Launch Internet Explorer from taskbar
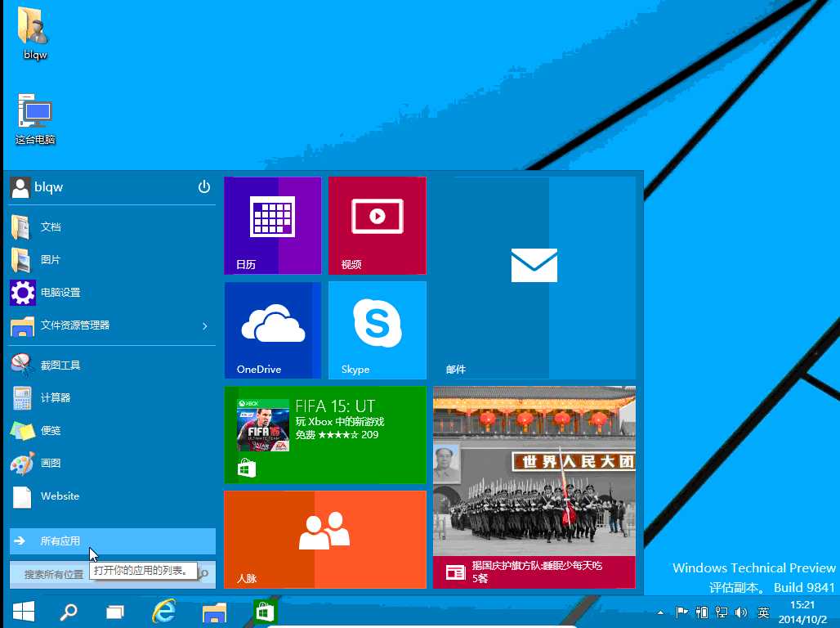 tap(164, 612)
